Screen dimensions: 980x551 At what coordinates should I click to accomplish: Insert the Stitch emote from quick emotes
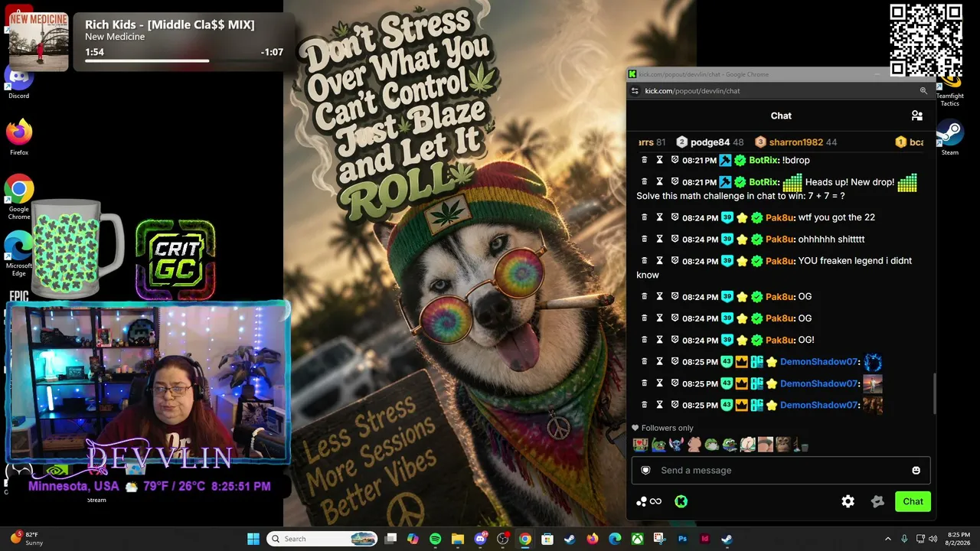pos(675,445)
